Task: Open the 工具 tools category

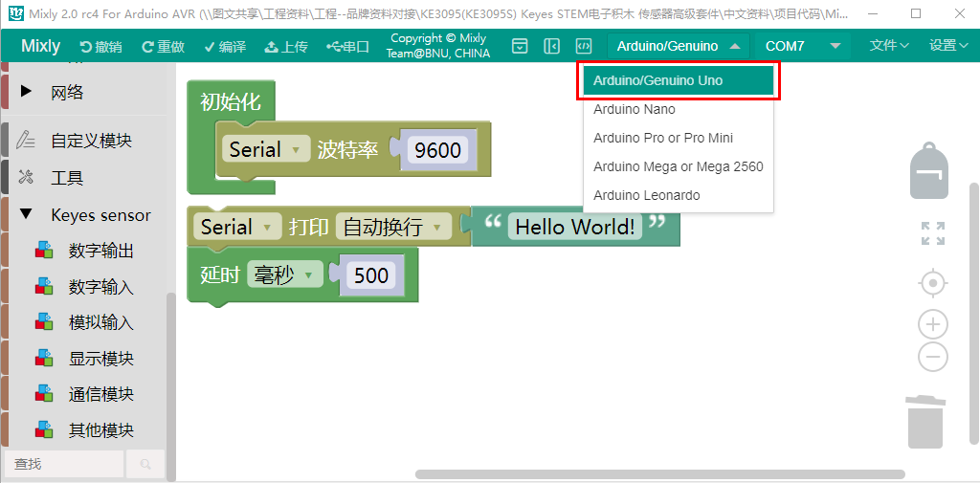Action: pos(67,178)
